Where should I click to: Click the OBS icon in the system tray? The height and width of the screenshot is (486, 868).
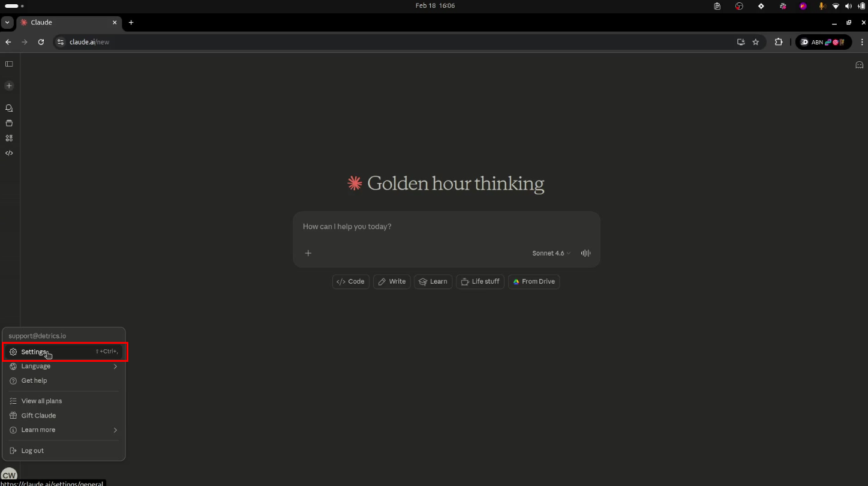point(739,6)
